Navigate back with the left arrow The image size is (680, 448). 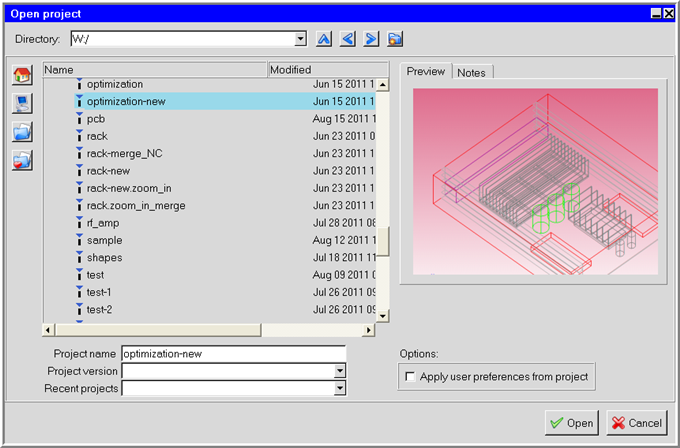pyautogui.click(x=347, y=39)
